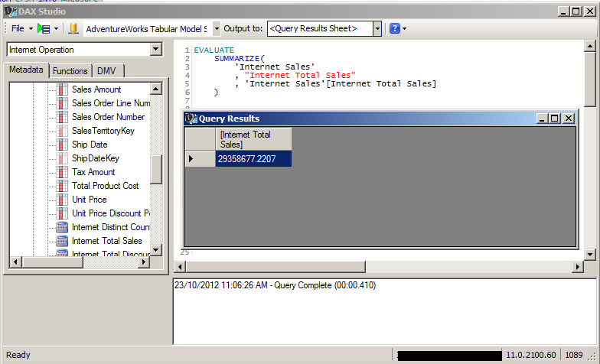Select Internet Total Sales measure
Screen dimensions: 600x364
[x=107, y=241]
